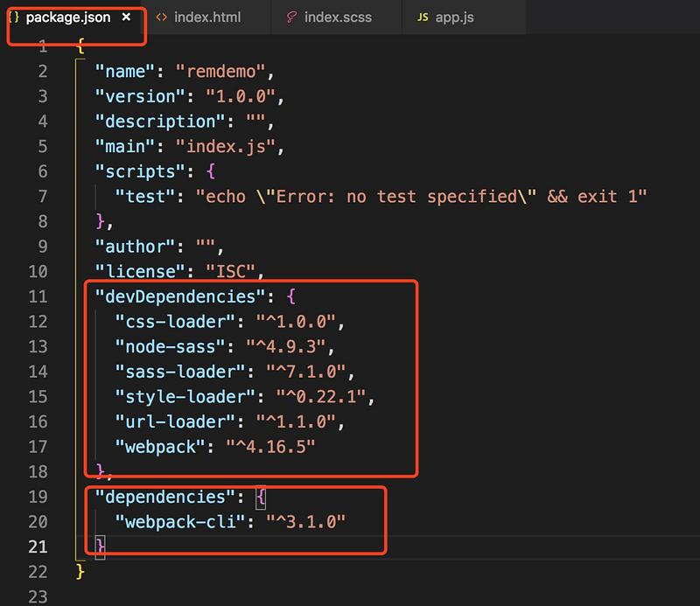
Task: Click the "ISC" license value
Action: click(x=230, y=271)
